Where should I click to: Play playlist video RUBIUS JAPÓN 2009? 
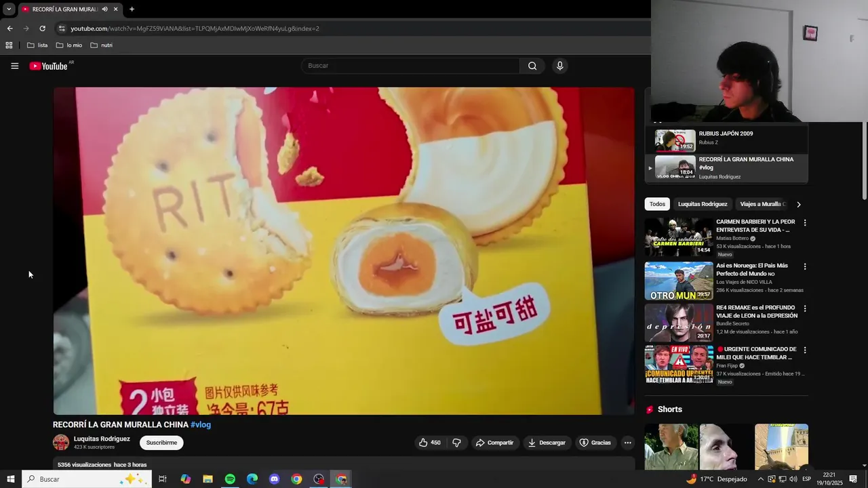coord(726,140)
